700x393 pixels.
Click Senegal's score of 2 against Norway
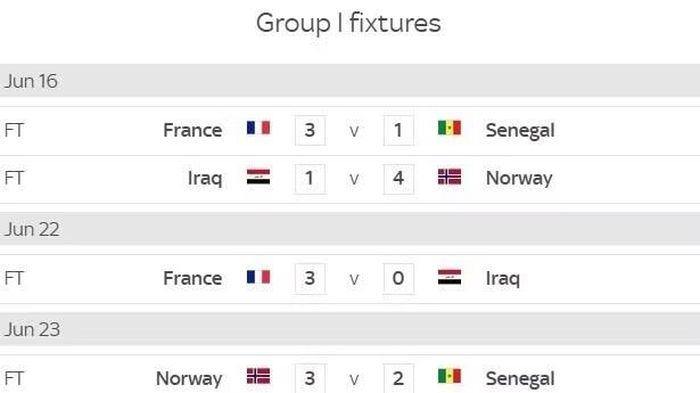[399, 378]
